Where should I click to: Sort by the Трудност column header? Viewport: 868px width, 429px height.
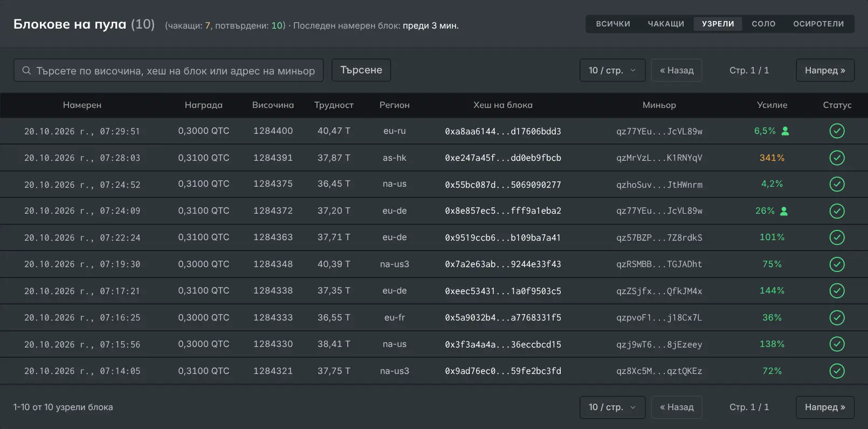[x=334, y=105]
